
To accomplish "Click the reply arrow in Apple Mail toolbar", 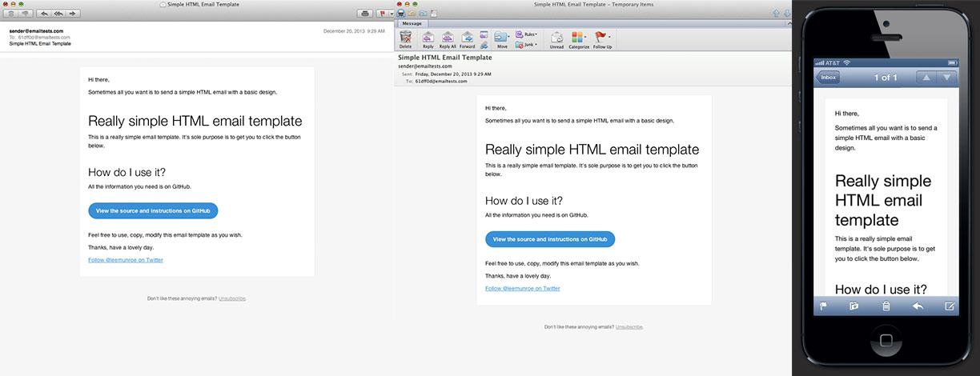I will [45, 14].
